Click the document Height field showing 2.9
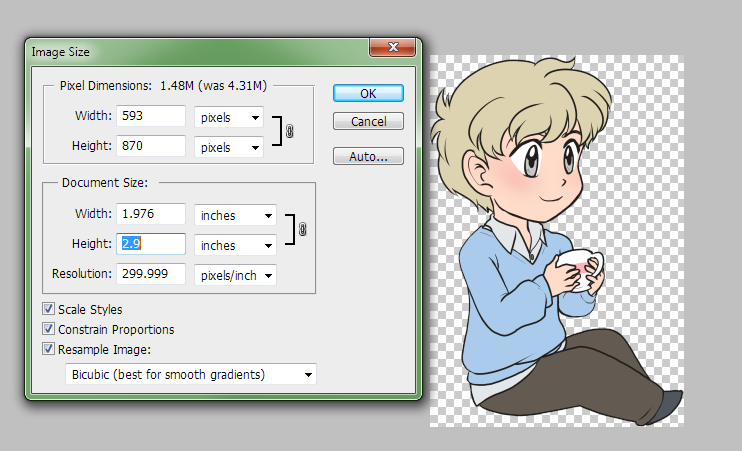The width and height of the screenshot is (742, 451). click(x=151, y=244)
